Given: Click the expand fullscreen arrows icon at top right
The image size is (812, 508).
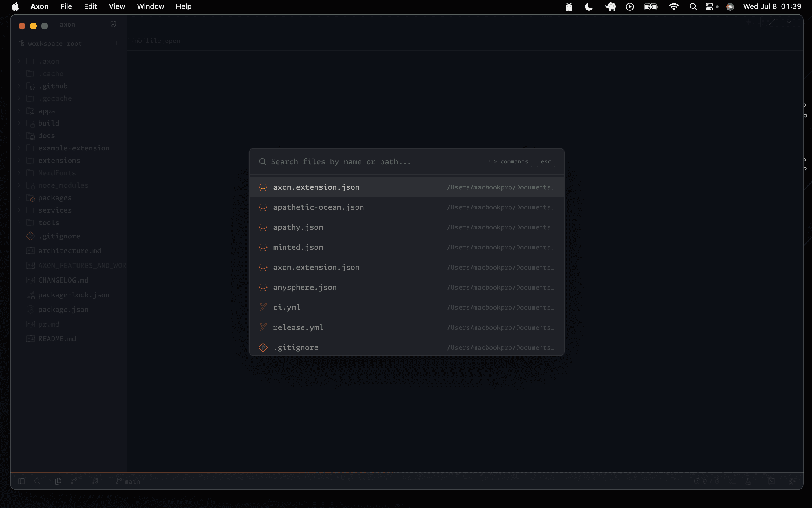Looking at the screenshot, I should tap(772, 22).
